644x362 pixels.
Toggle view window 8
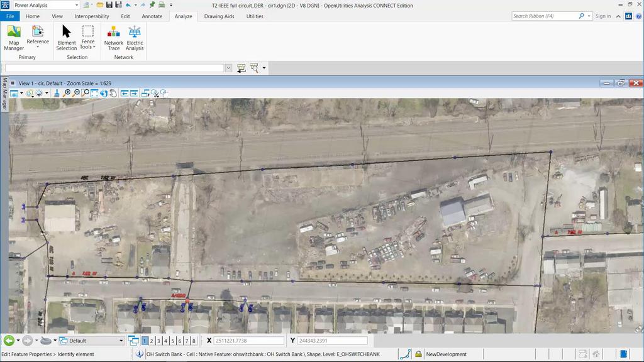(194, 341)
